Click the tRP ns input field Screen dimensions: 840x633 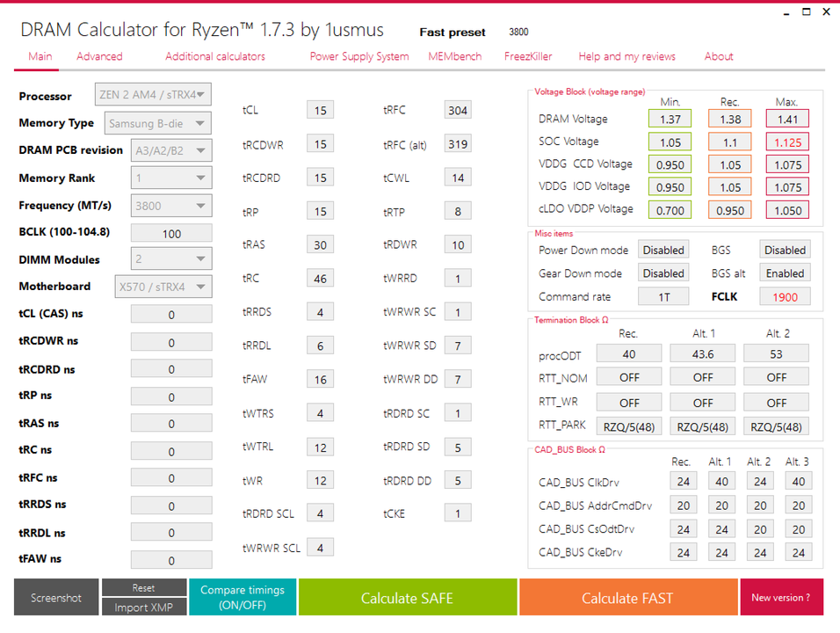pyautogui.click(x=171, y=397)
